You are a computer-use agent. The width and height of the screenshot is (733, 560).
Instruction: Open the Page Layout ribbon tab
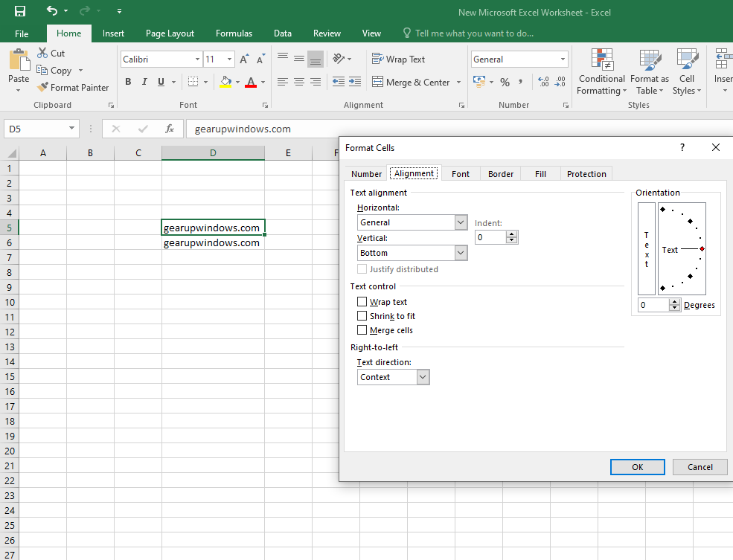(x=170, y=33)
